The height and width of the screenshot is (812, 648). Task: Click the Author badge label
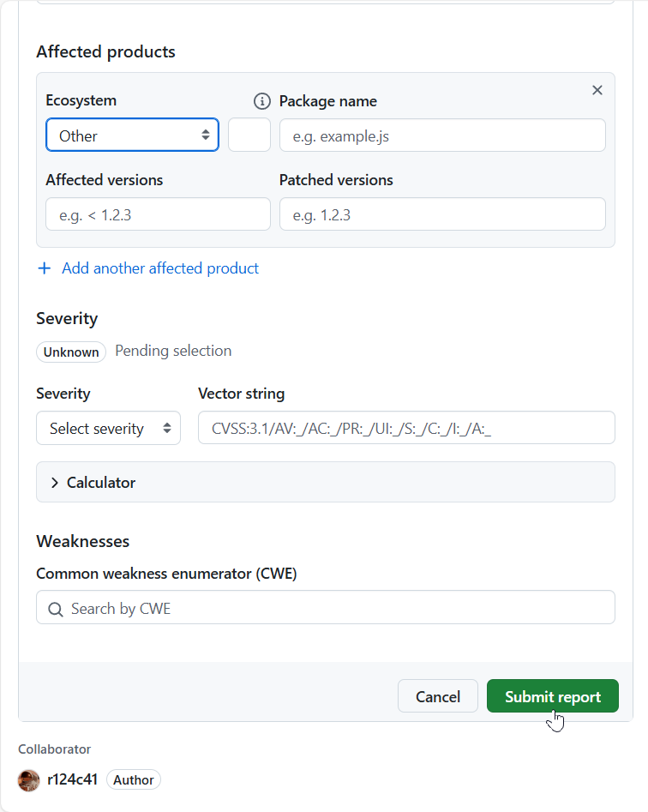click(134, 780)
